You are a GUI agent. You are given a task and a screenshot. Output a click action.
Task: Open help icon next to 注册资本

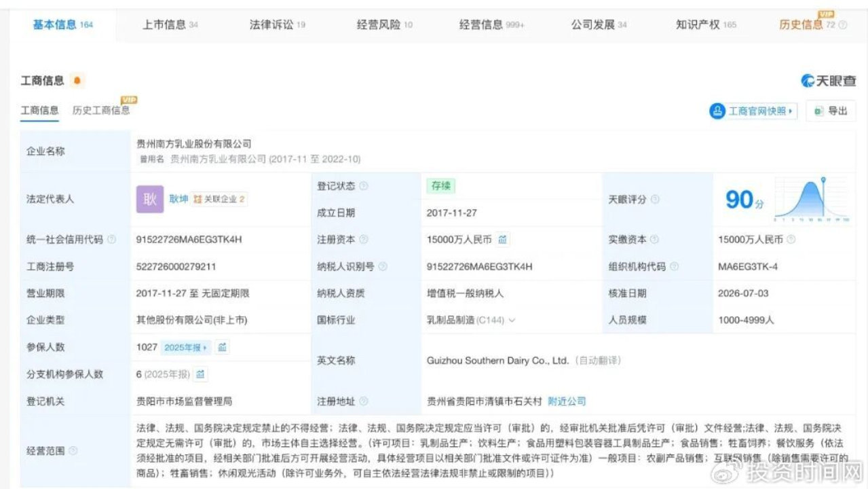(x=364, y=240)
